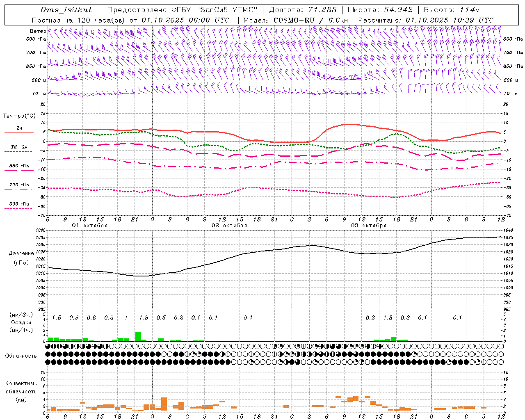Click the precipitation value "1.3"

click(x=388, y=317)
